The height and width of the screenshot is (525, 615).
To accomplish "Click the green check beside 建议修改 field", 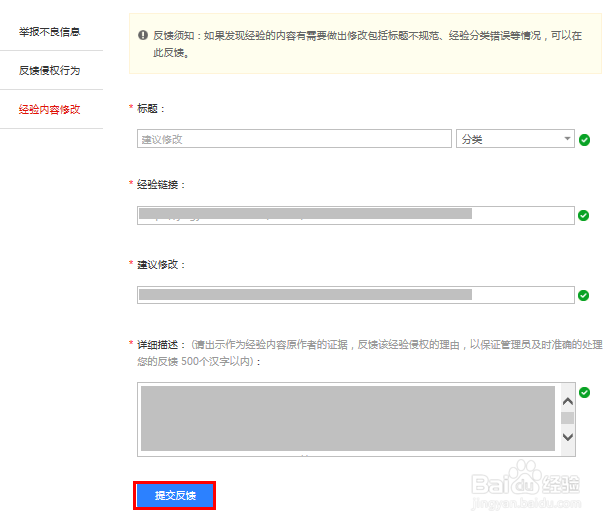I will (584, 296).
